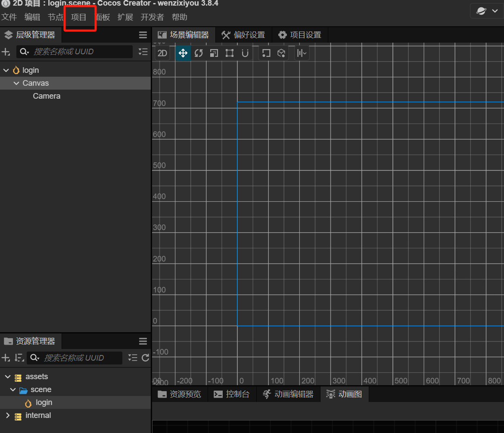This screenshot has height=433, width=504.
Task: Toggle expand all nodes in hierarchy
Action: point(143,52)
